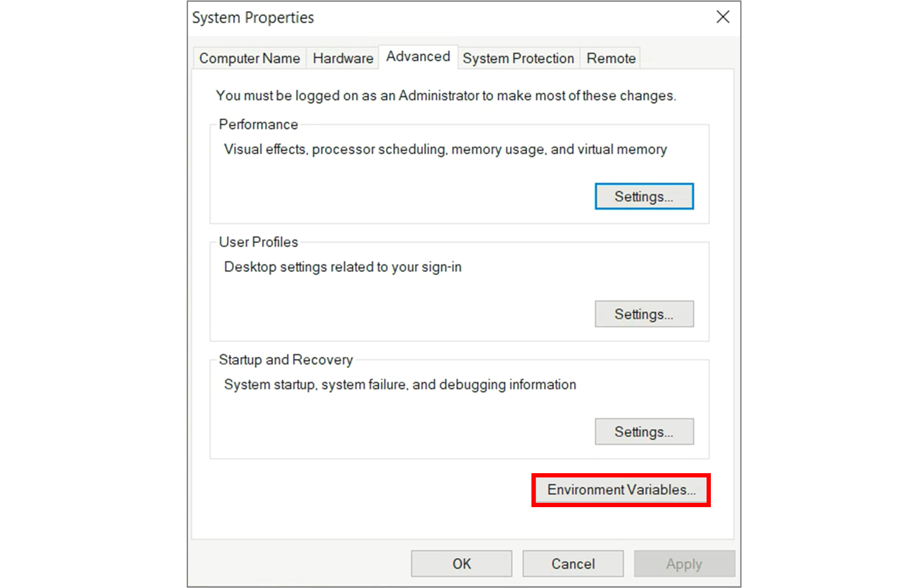The height and width of the screenshot is (588, 923).
Task: Click the Performance group label
Action: (258, 124)
